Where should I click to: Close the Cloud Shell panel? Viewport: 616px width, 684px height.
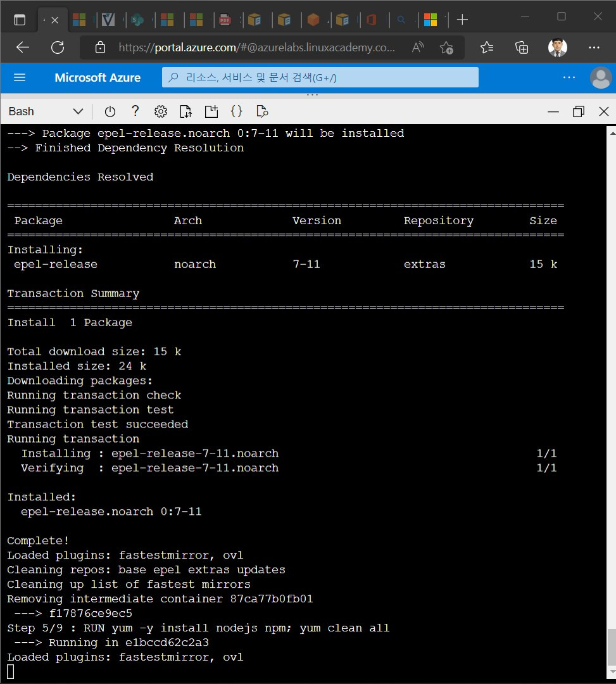click(604, 111)
